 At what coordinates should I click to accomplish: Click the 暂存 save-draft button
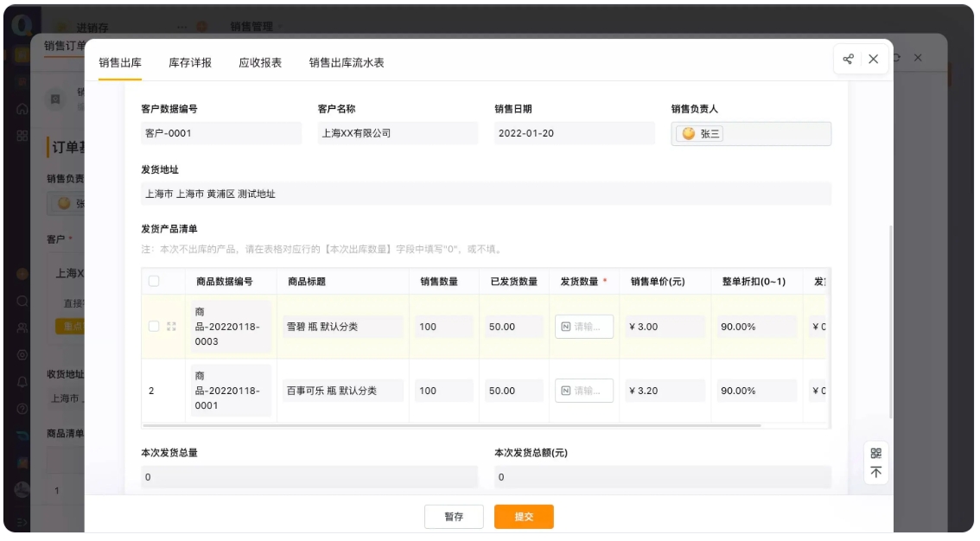(x=454, y=516)
